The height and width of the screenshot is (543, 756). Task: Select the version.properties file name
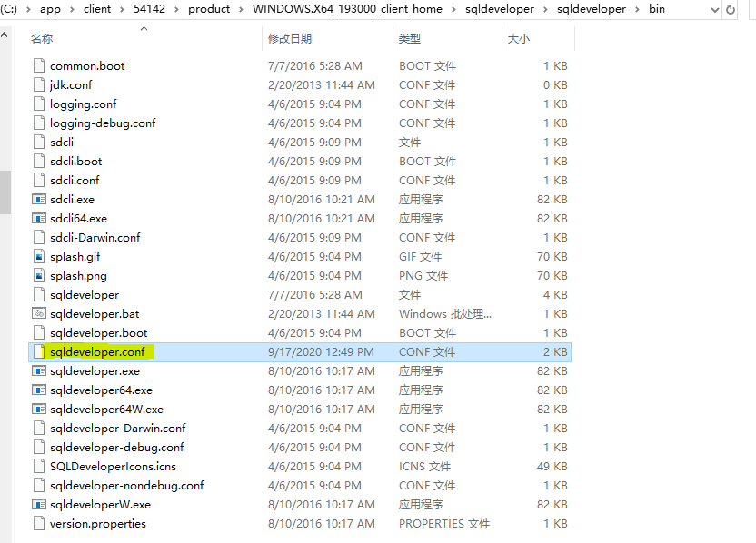pyautogui.click(x=98, y=524)
